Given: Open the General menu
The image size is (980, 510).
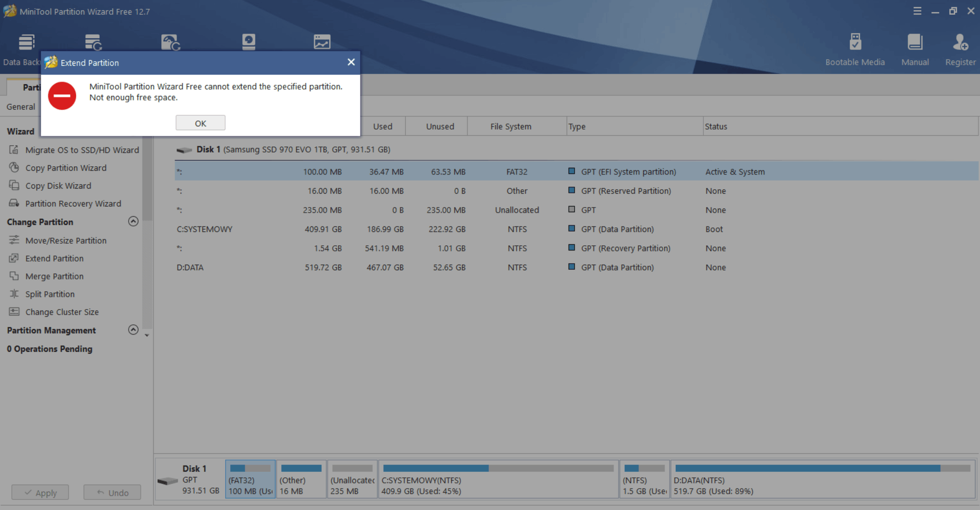Looking at the screenshot, I should point(21,107).
